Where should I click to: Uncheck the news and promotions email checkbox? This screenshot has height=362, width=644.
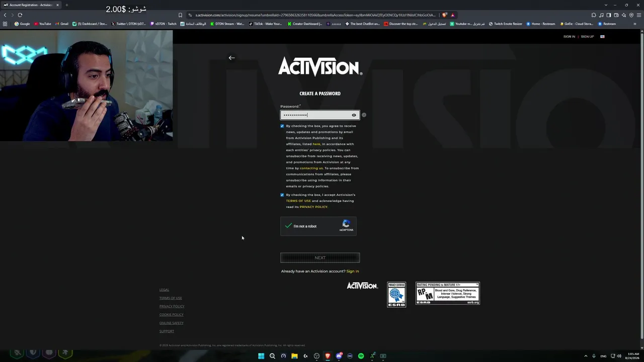coord(282,126)
